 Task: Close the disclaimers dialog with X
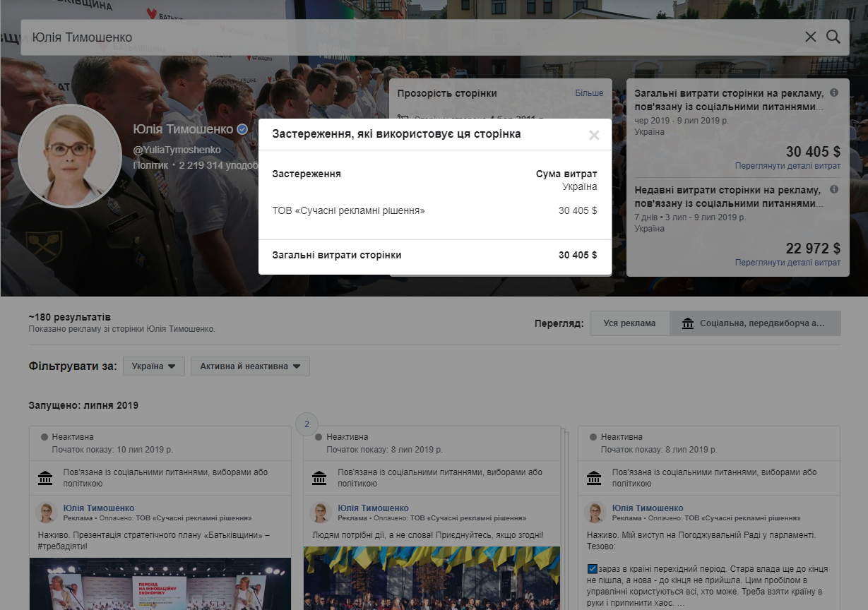coord(594,136)
